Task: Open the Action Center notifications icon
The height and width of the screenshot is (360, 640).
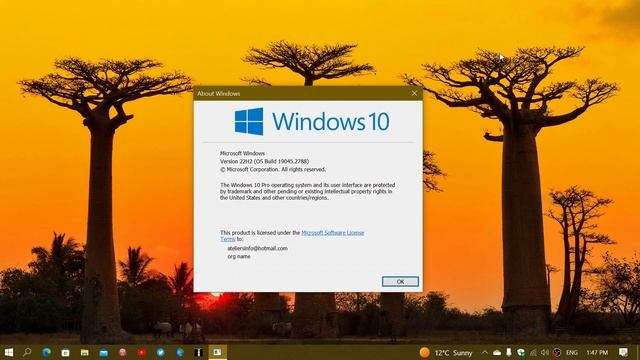Action: coord(623,352)
